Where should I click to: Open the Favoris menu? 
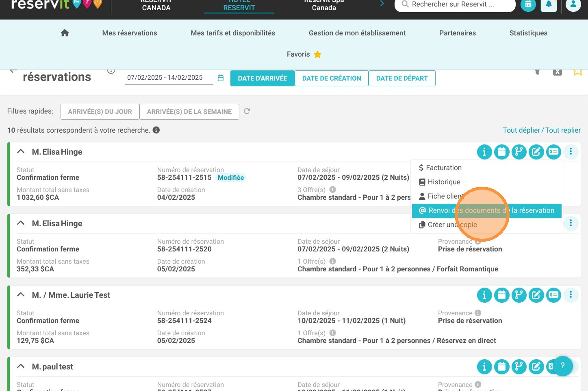point(304,54)
